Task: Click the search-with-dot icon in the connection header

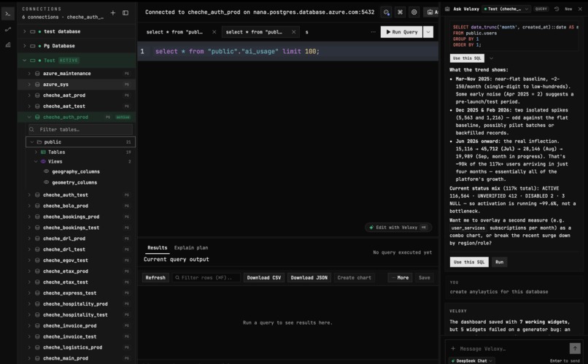Action: click(386, 12)
